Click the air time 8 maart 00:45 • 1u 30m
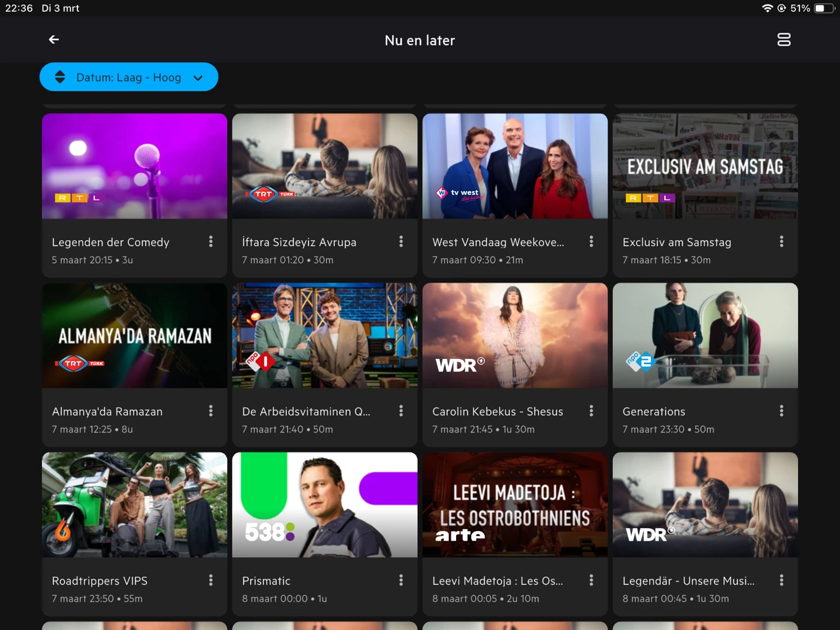Screen dimensions: 840x630 pyautogui.click(x=676, y=598)
